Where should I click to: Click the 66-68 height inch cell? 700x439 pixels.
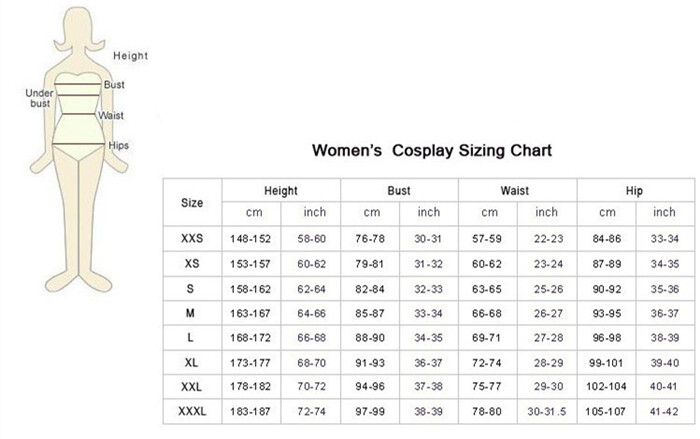[x=312, y=338]
